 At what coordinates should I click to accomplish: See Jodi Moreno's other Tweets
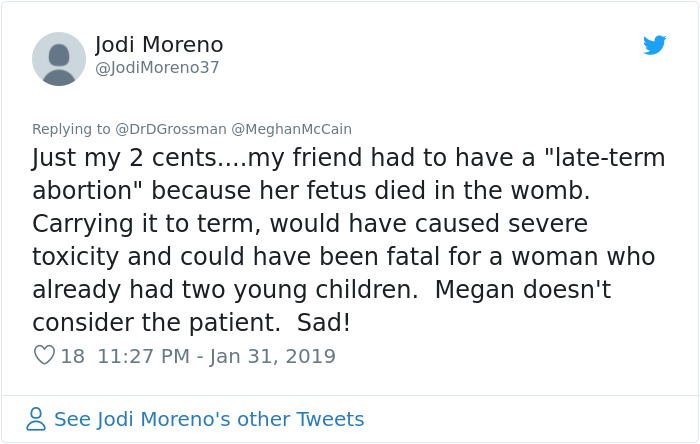[209, 419]
